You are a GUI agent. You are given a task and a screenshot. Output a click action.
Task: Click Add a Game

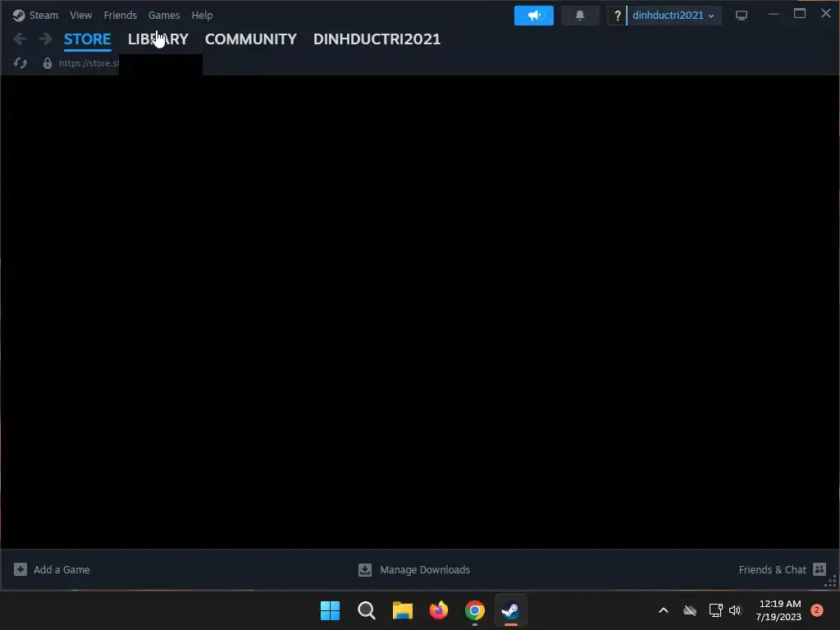coord(62,569)
